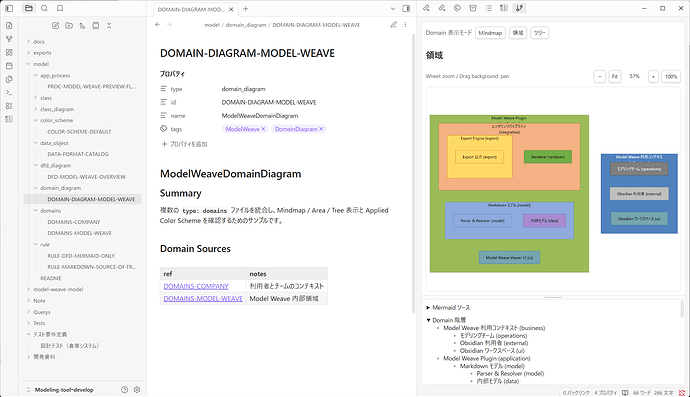
Task: Fit the diagram to view
Action: pyautogui.click(x=615, y=77)
